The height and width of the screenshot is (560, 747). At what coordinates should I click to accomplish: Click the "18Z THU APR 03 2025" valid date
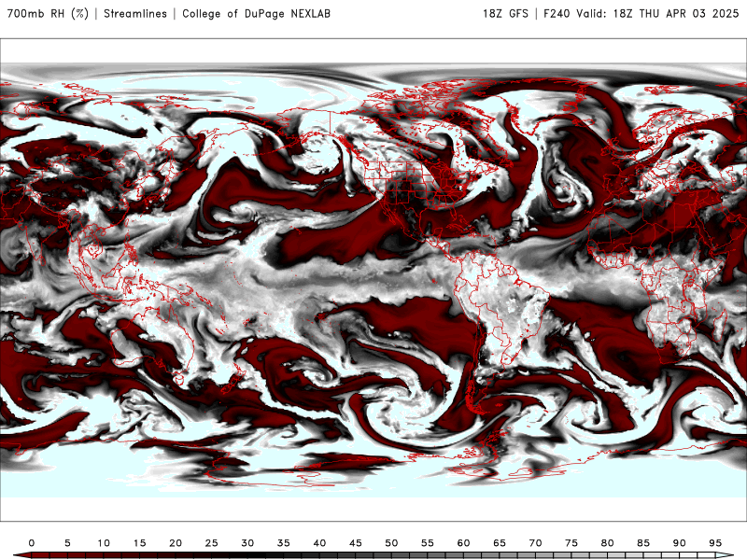click(x=676, y=13)
